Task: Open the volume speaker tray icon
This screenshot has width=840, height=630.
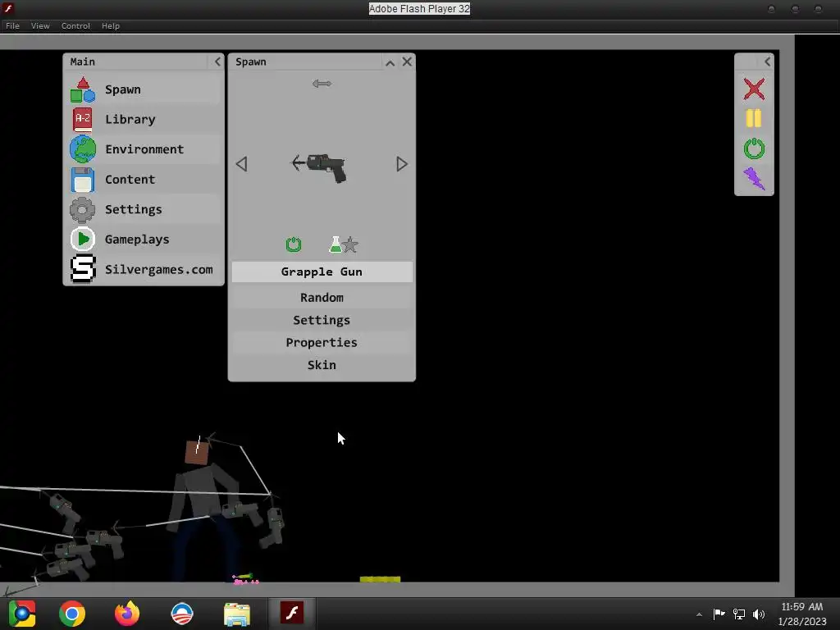Action: pos(759,614)
